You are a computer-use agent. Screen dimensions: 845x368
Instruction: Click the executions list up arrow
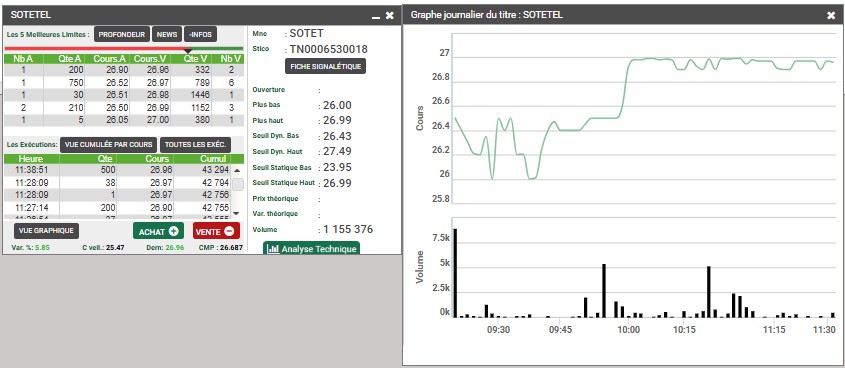point(237,170)
